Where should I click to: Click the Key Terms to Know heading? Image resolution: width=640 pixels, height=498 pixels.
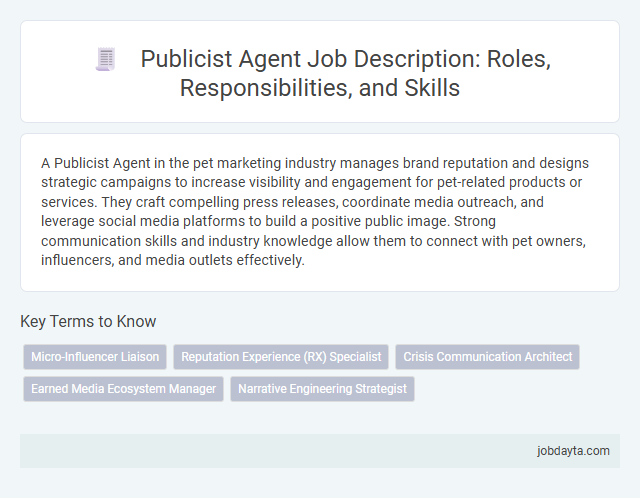coord(88,321)
